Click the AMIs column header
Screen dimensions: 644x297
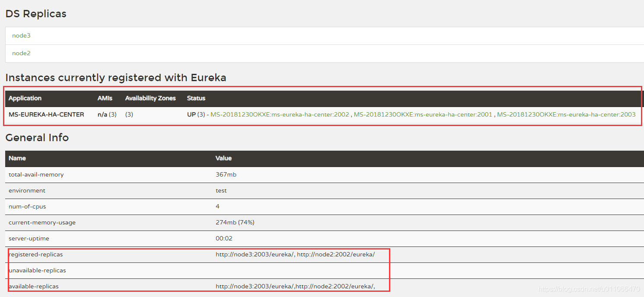(x=105, y=98)
